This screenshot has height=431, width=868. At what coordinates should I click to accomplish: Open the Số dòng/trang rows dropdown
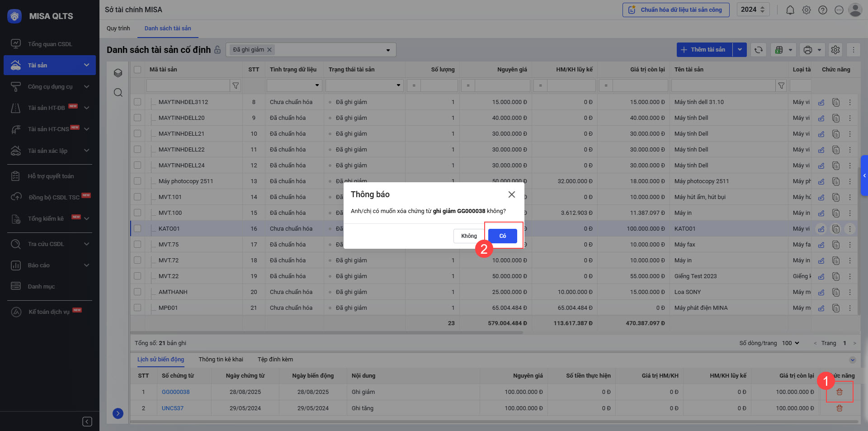pyautogui.click(x=791, y=343)
